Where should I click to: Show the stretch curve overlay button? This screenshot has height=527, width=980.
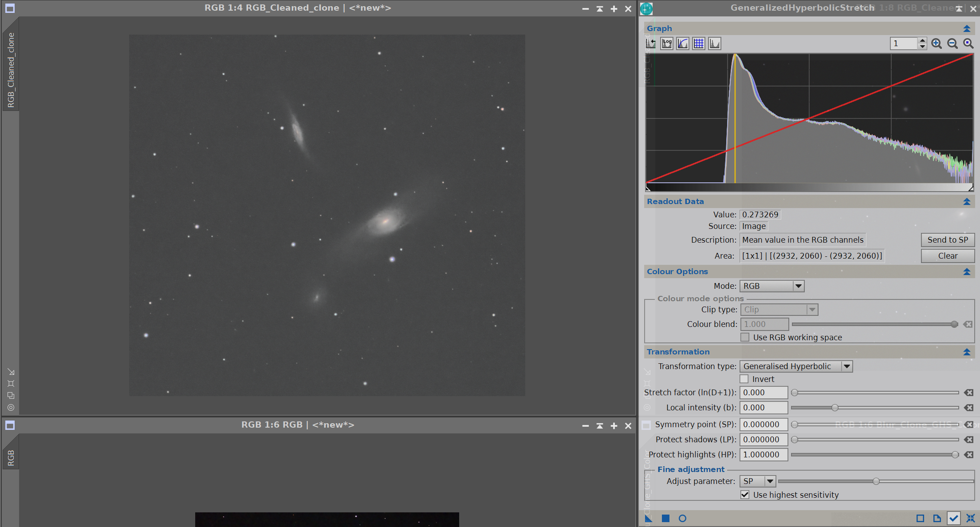(x=683, y=43)
